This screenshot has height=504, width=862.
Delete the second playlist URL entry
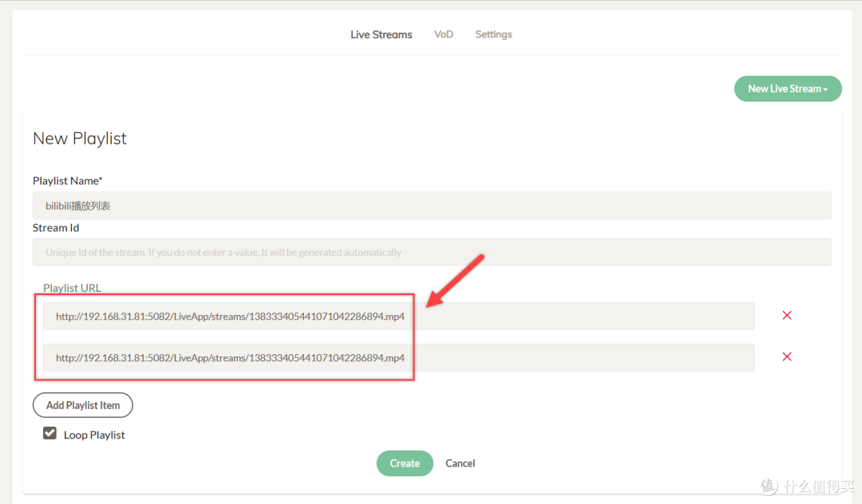tap(786, 357)
